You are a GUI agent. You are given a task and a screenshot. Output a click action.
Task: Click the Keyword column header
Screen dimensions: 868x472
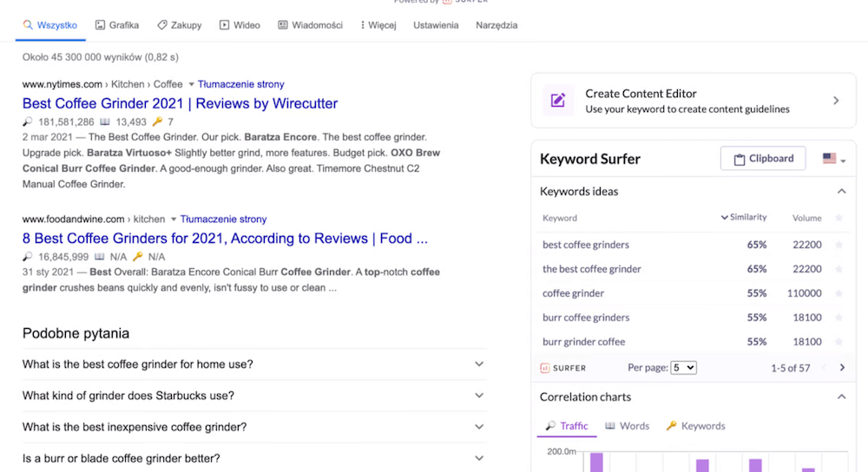[x=560, y=218]
